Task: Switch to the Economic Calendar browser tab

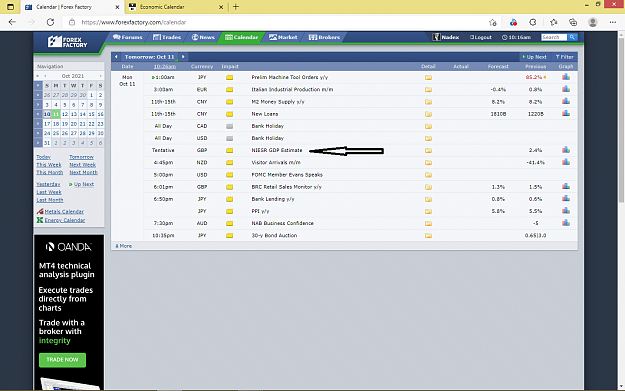Action: (x=175, y=7)
